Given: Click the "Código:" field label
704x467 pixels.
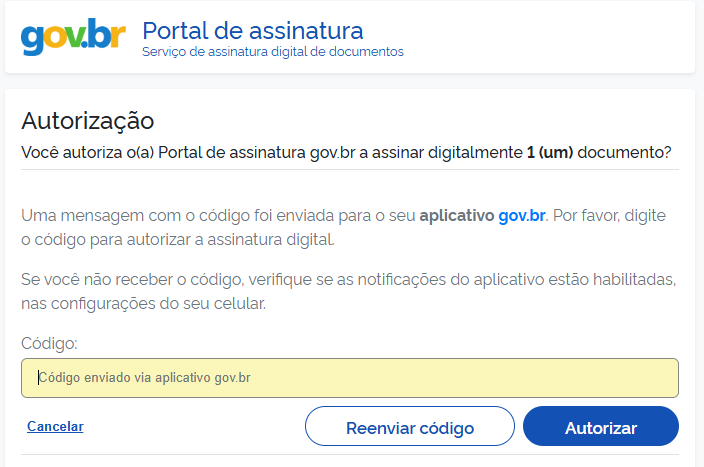Looking at the screenshot, I should tap(49, 344).
